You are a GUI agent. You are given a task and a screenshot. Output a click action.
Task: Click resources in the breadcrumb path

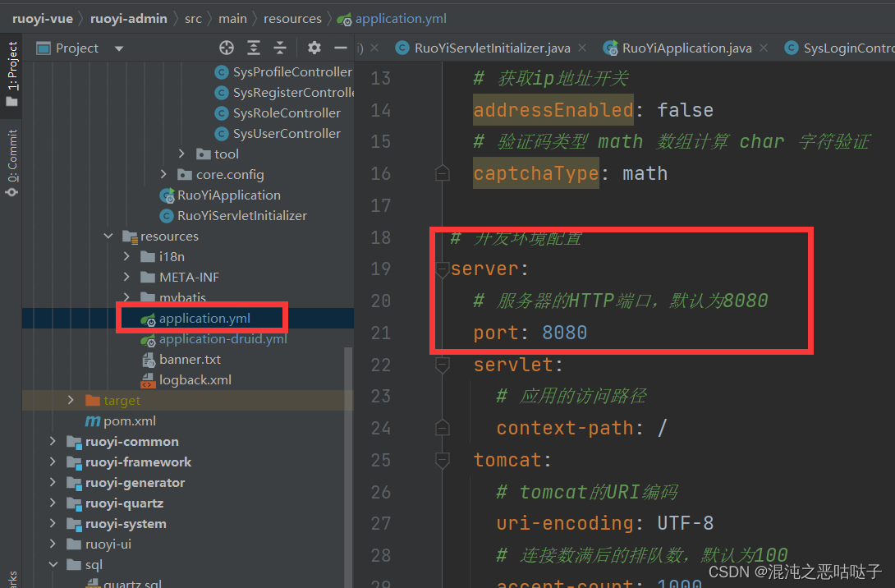[292, 19]
